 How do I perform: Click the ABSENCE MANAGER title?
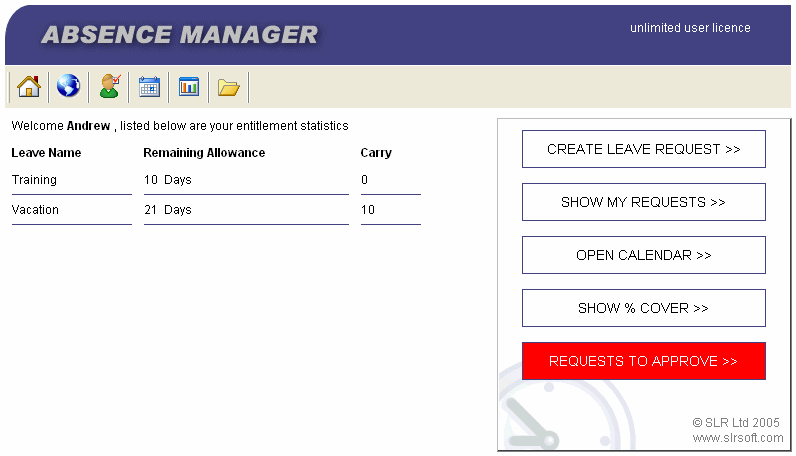click(180, 35)
